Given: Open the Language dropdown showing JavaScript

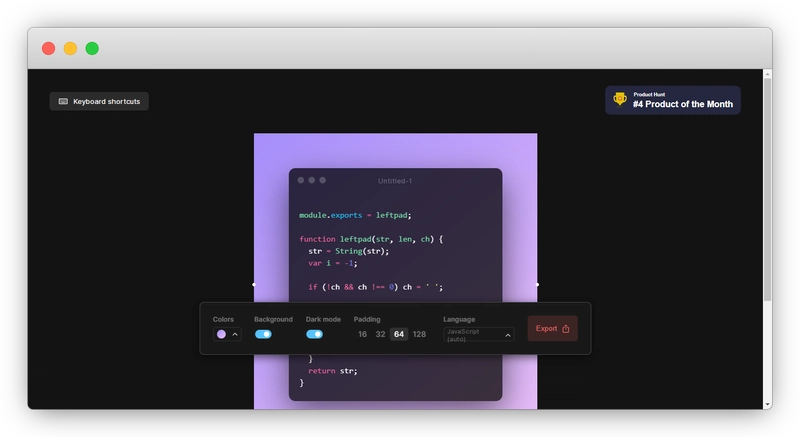Looking at the screenshot, I should pos(479,335).
